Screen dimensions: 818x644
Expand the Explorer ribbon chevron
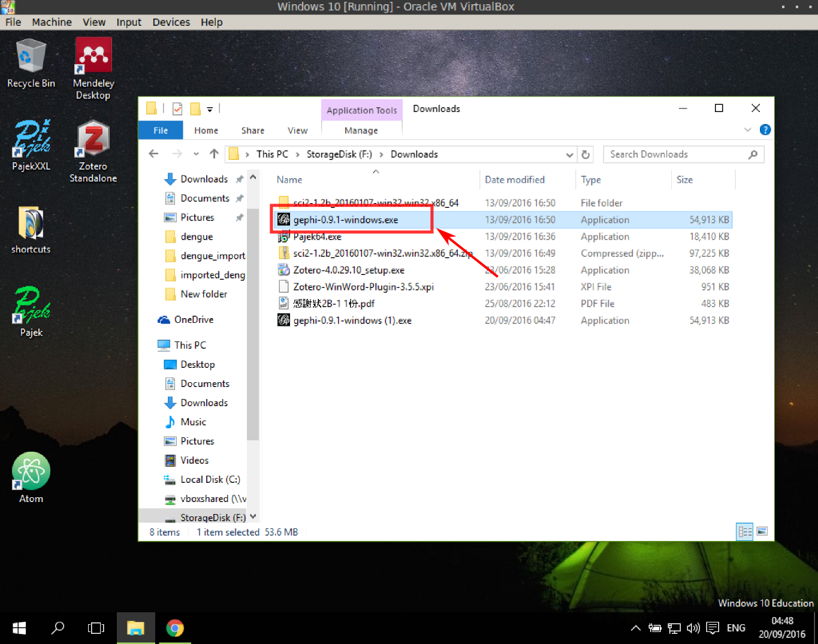tap(747, 130)
